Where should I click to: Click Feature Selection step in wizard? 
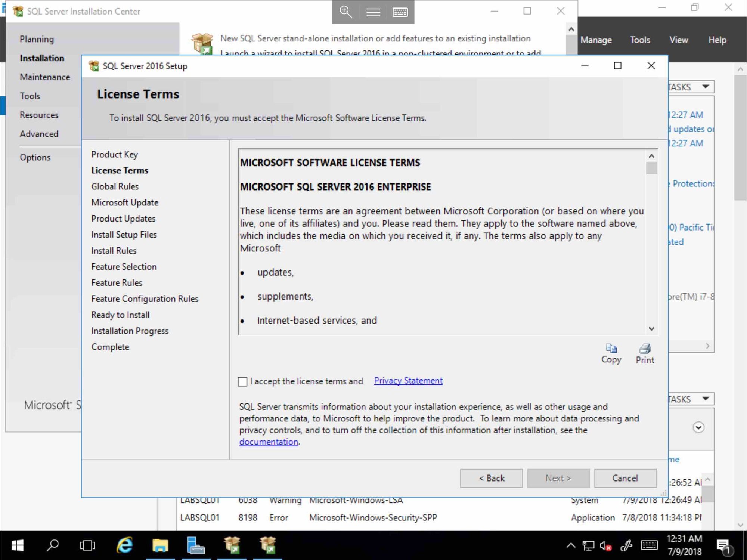[124, 267]
